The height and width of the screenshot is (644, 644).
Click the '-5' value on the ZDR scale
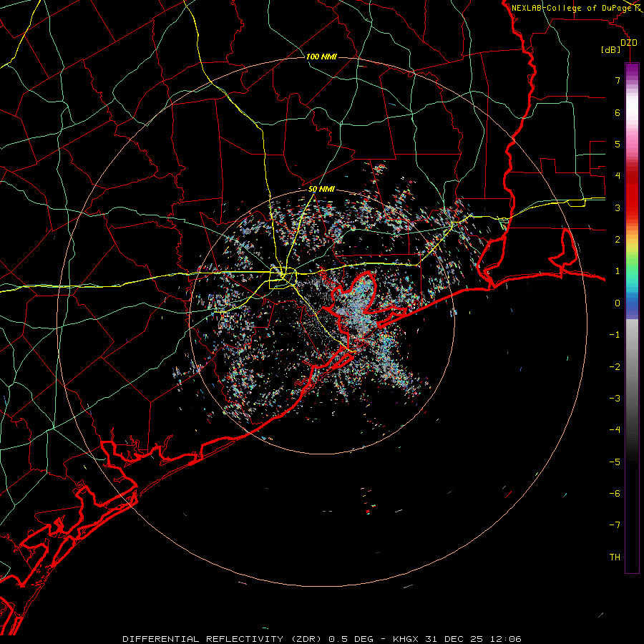(615, 462)
